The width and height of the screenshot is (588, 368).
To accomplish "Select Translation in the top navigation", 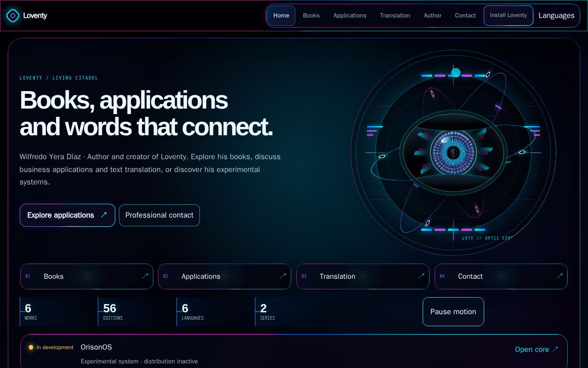I will 395,16.
